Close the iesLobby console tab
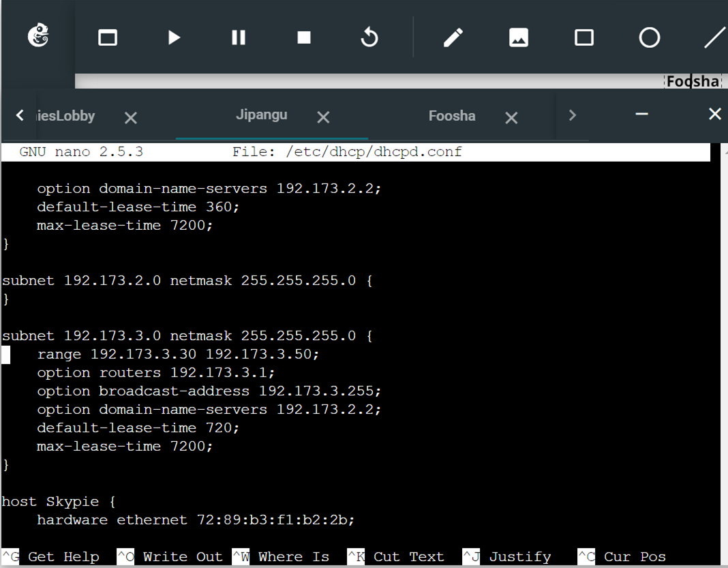This screenshot has width=728, height=568. (131, 118)
